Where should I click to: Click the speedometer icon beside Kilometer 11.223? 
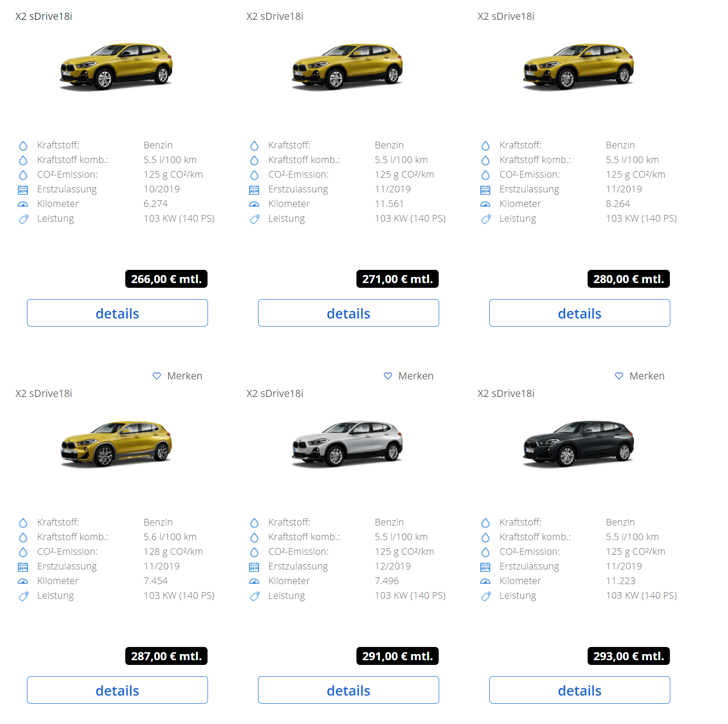click(485, 581)
